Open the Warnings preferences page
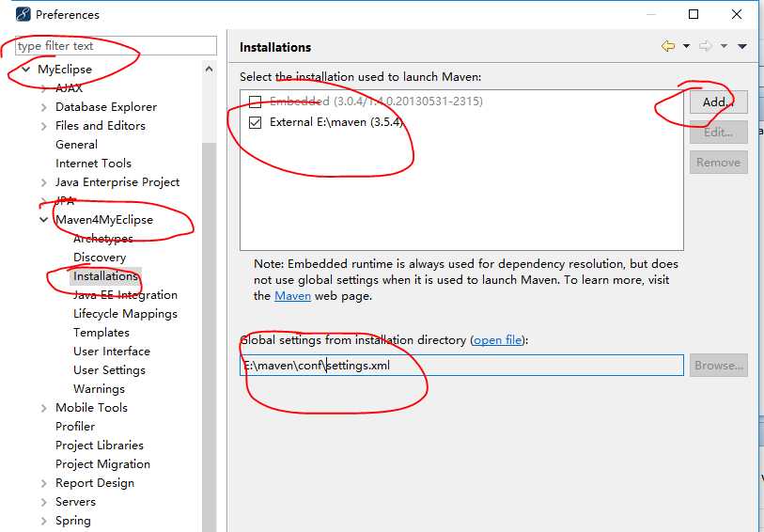 pyautogui.click(x=99, y=389)
